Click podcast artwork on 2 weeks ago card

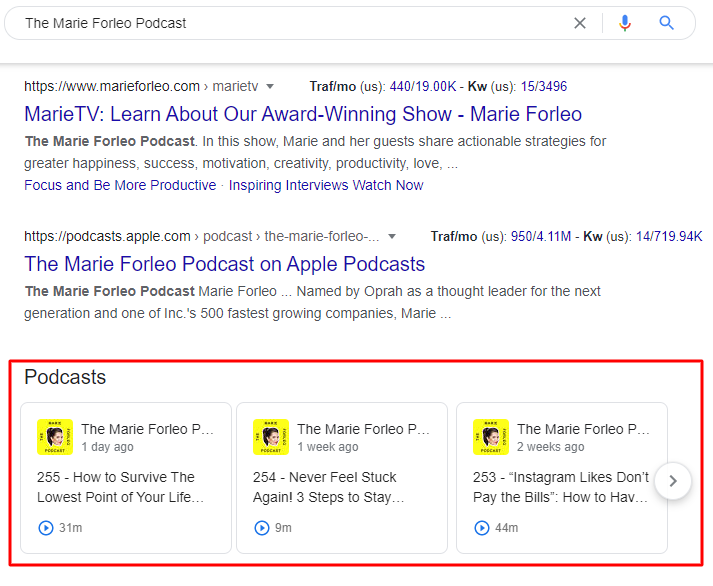click(x=491, y=437)
